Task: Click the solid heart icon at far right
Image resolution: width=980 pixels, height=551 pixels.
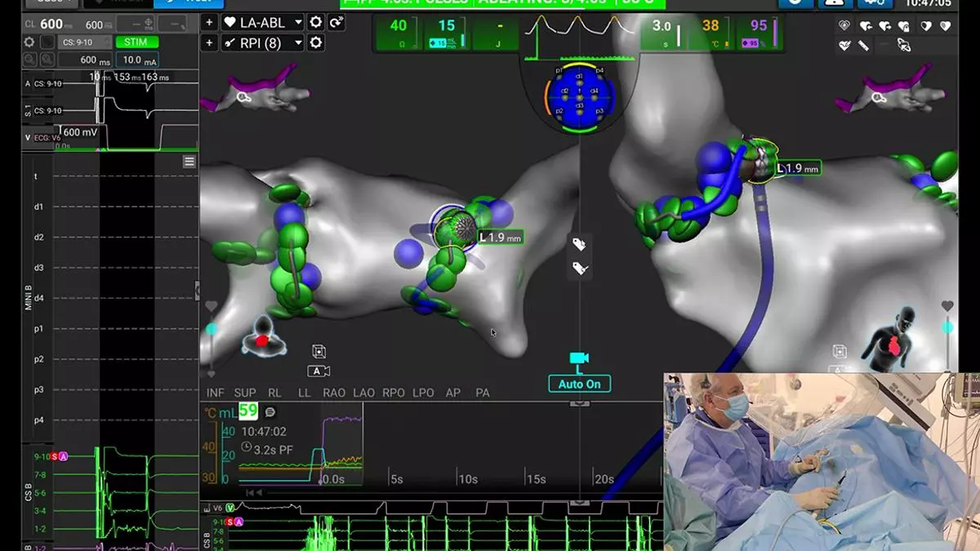Action: point(946,26)
